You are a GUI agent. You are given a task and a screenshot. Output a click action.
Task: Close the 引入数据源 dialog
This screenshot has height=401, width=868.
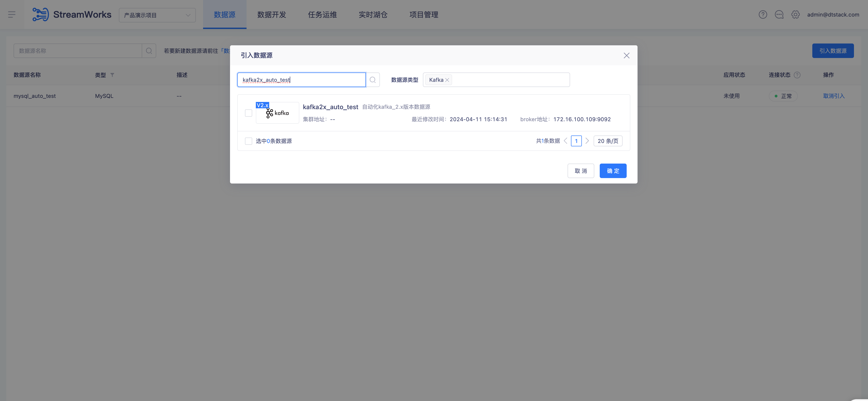click(x=626, y=56)
